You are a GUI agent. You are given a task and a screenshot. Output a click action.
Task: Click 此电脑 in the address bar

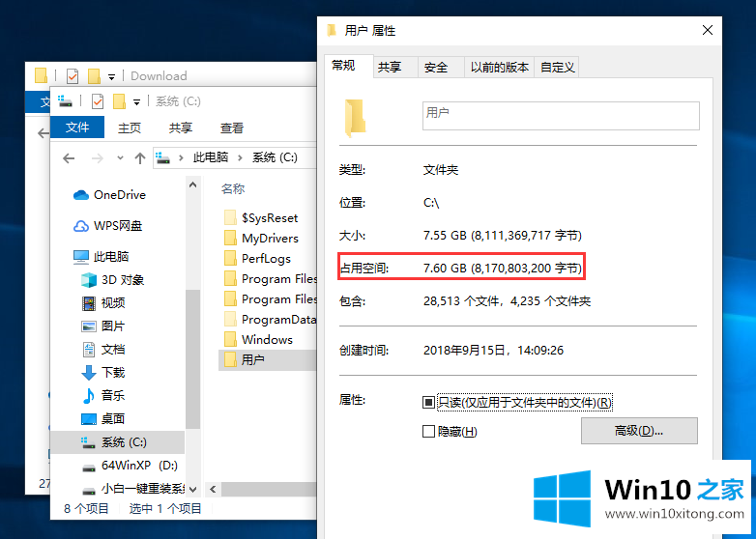(211, 157)
